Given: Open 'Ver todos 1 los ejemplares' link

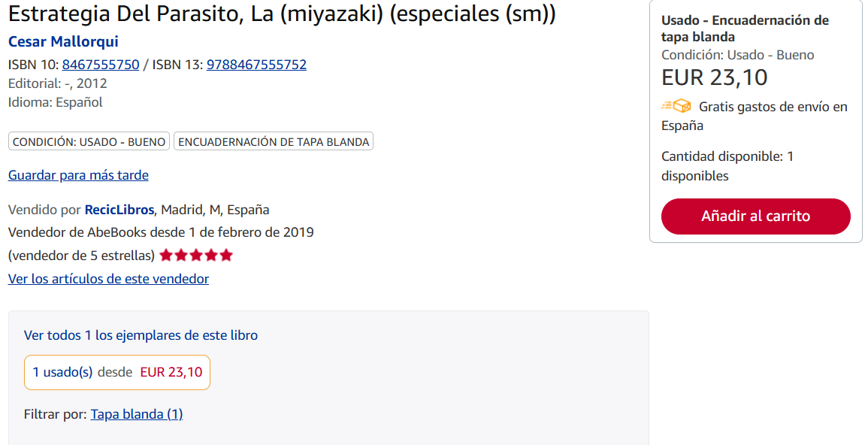Looking at the screenshot, I should (x=141, y=335).
